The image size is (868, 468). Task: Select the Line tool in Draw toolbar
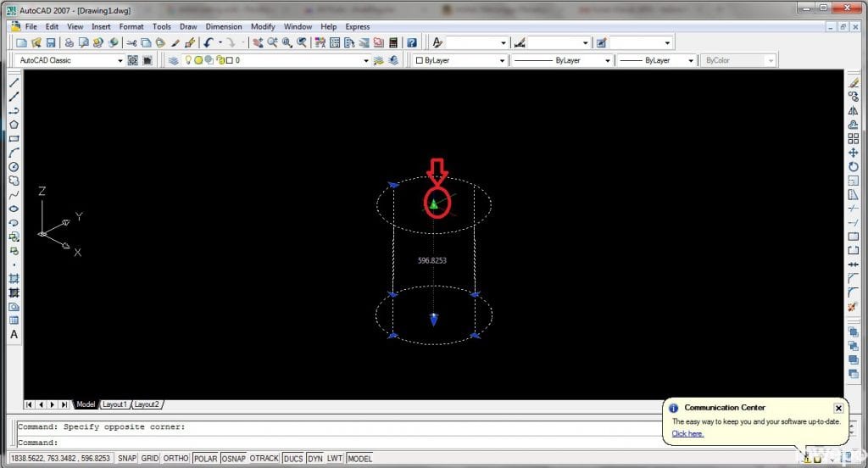coord(14,82)
